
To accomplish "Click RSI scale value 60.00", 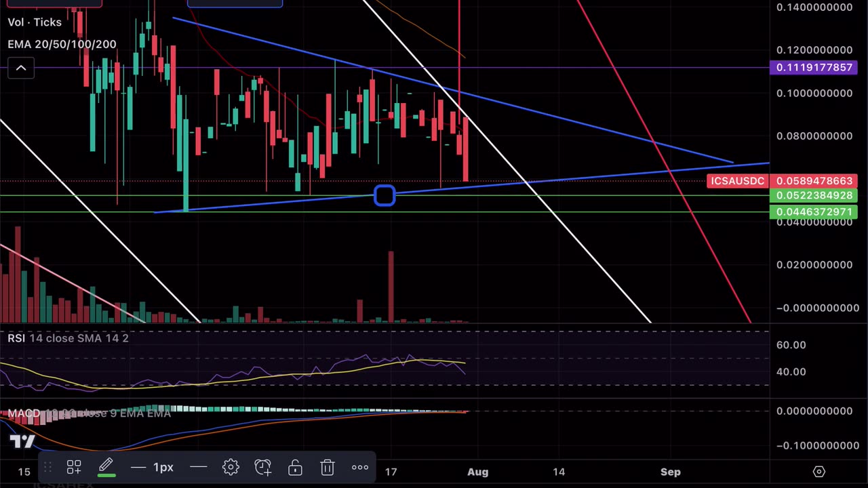I will (791, 345).
